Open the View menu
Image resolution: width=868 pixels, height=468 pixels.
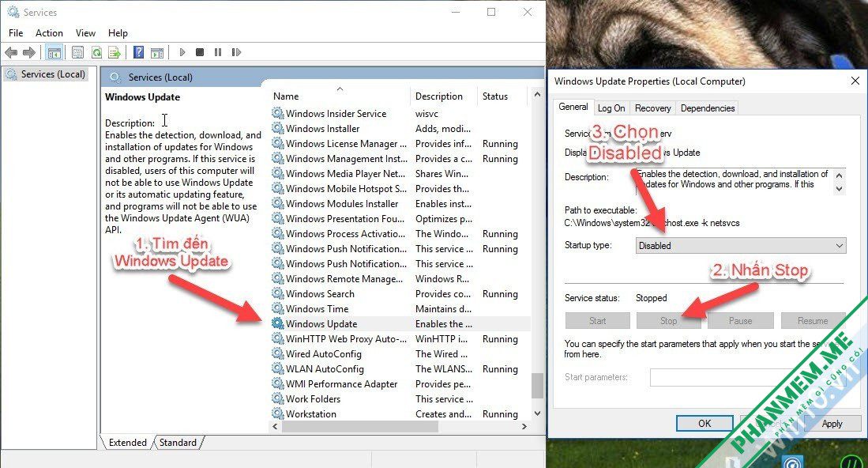click(85, 33)
